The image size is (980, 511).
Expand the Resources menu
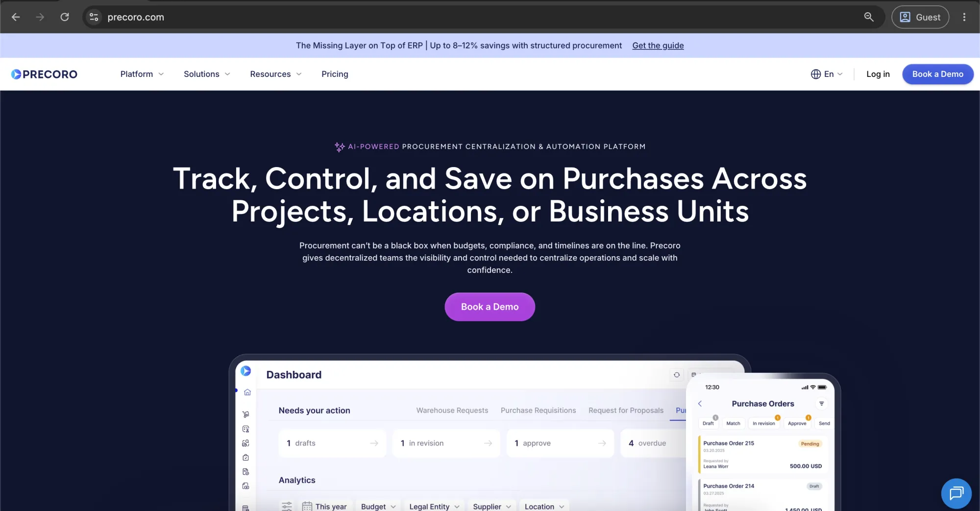pyautogui.click(x=276, y=74)
